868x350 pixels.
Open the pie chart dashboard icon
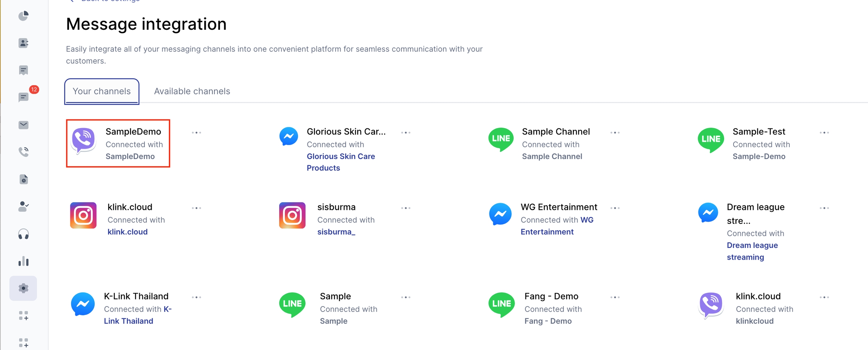click(23, 16)
